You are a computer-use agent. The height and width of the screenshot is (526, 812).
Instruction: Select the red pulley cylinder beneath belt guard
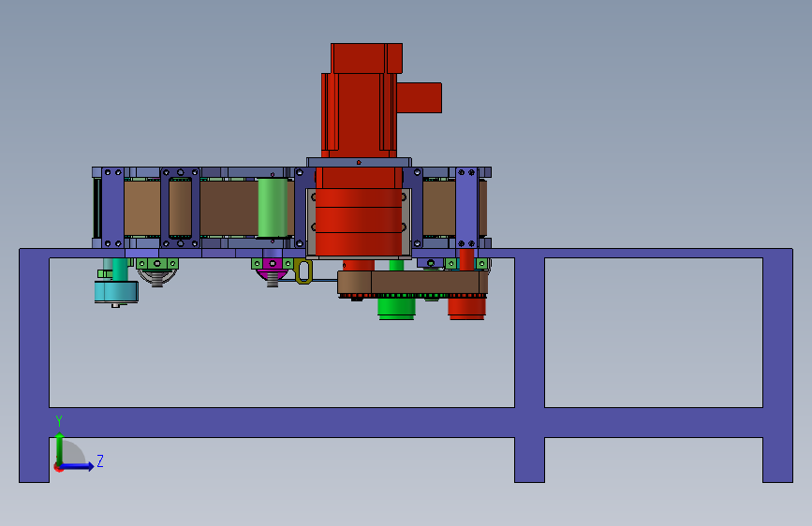tap(466, 309)
